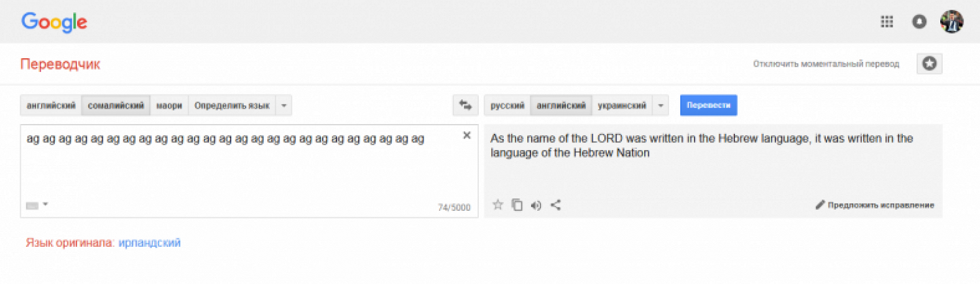This screenshot has height=284, width=980.
Task: Save translation with the star icon
Action: click(x=498, y=205)
